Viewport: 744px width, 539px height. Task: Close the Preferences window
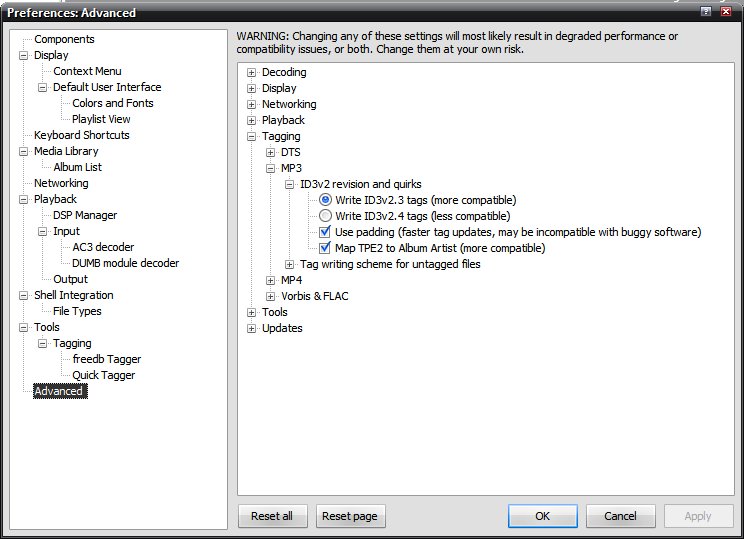click(x=726, y=12)
